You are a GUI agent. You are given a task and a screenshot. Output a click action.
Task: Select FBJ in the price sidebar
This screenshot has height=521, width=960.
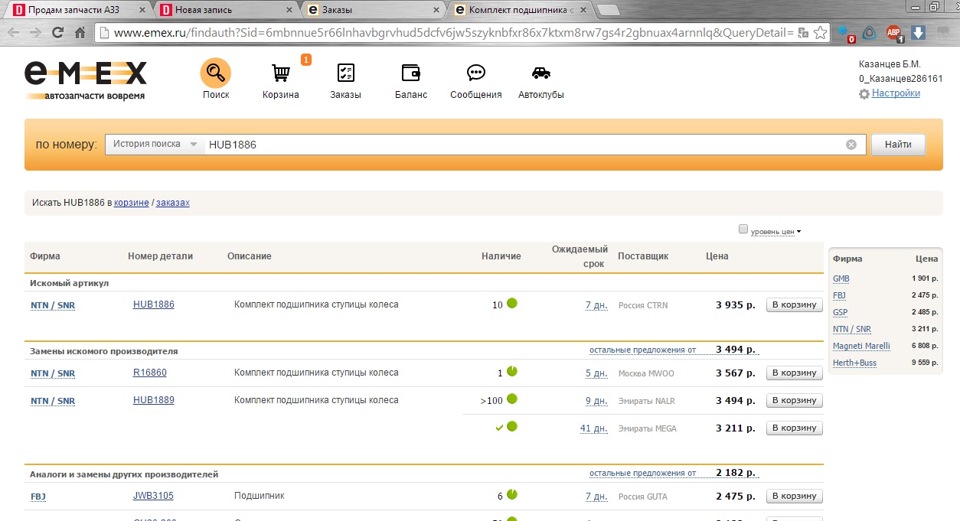(839, 296)
